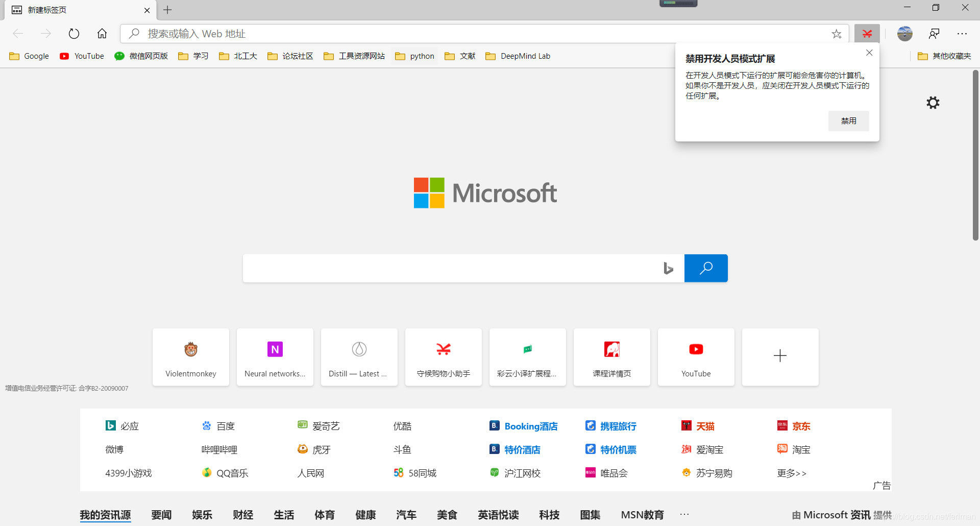Reload the page with refresh icon
The width and height of the screenshot is (980, 526).
point(74,34)
